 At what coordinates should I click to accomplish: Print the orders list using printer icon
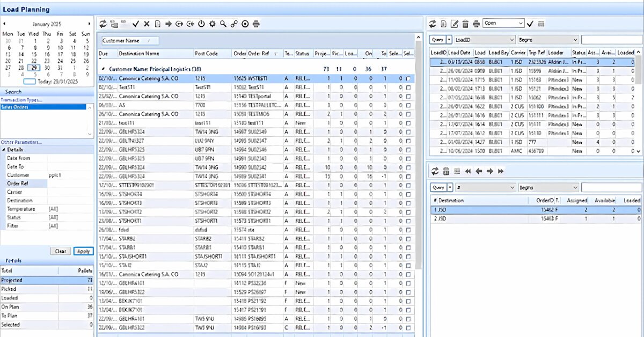257,24
